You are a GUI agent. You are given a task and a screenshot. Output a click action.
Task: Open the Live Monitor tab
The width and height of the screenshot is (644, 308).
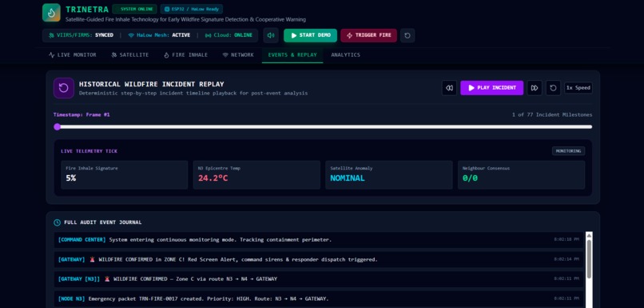pyautogui.click(x=72, y=55)
